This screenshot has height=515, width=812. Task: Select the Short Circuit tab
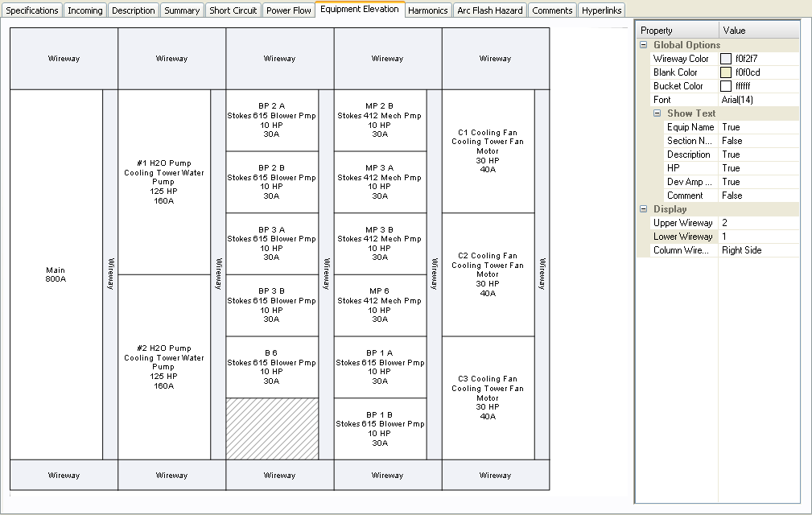[x=233, y=10]
